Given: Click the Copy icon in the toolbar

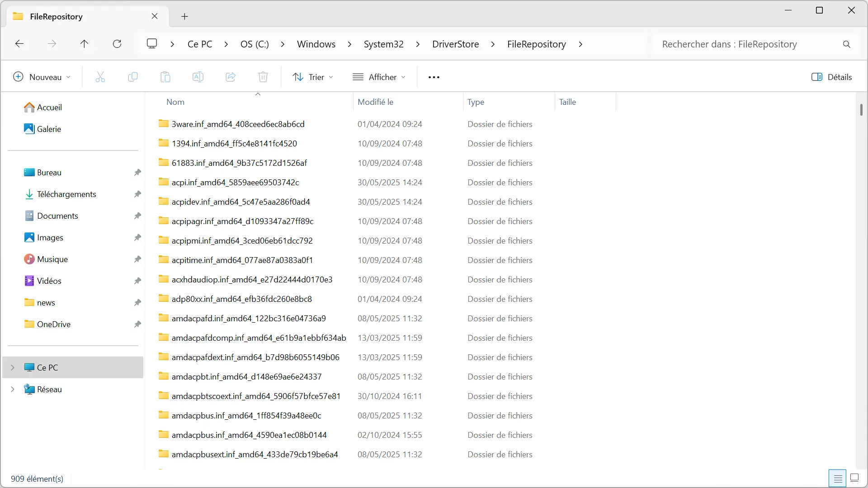Looking at the screenshot, I should tap(133, 77).
